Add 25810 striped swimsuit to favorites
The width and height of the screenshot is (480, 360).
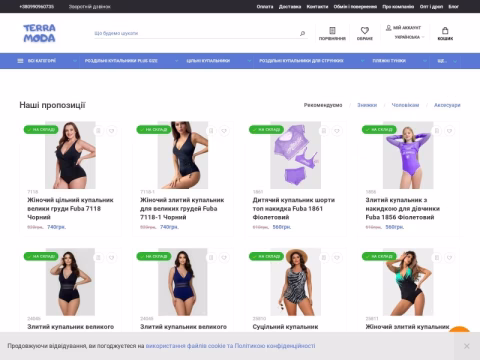337,257
